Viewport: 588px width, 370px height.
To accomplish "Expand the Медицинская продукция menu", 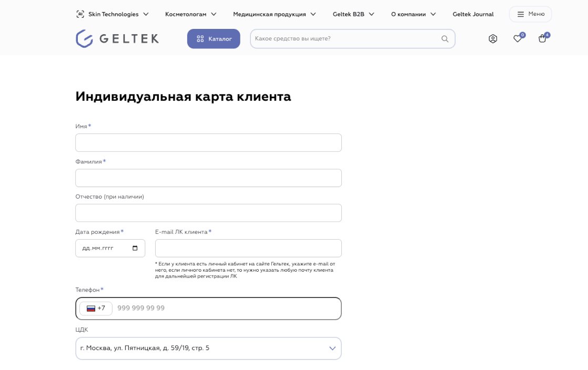I will coord(275,14).
